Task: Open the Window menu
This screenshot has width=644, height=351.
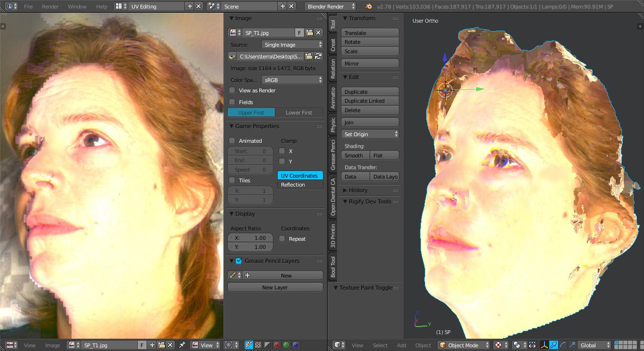Action: [77, 7]
